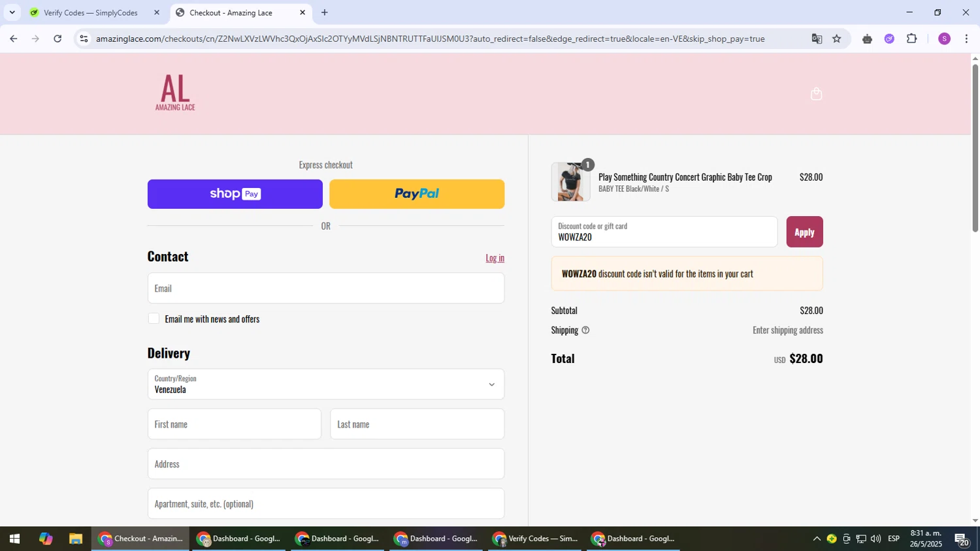Open Windows Start menu

click(x=14, y=539)
